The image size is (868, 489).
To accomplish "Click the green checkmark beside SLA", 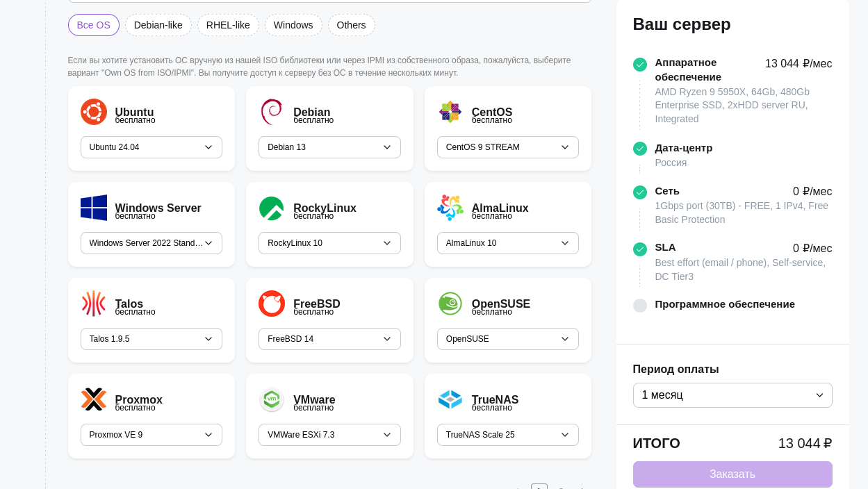I will tap(640, 249).
